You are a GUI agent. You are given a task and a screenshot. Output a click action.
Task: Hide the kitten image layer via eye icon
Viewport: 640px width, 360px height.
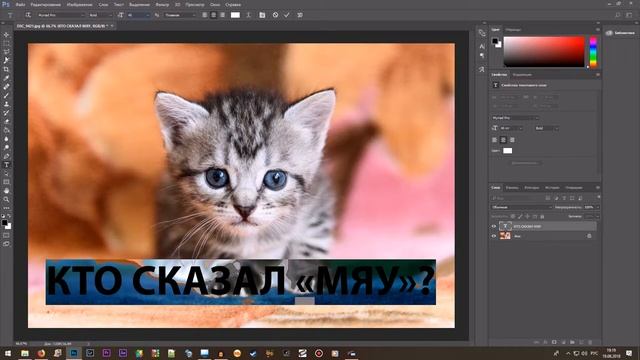(x=493, y=236)
